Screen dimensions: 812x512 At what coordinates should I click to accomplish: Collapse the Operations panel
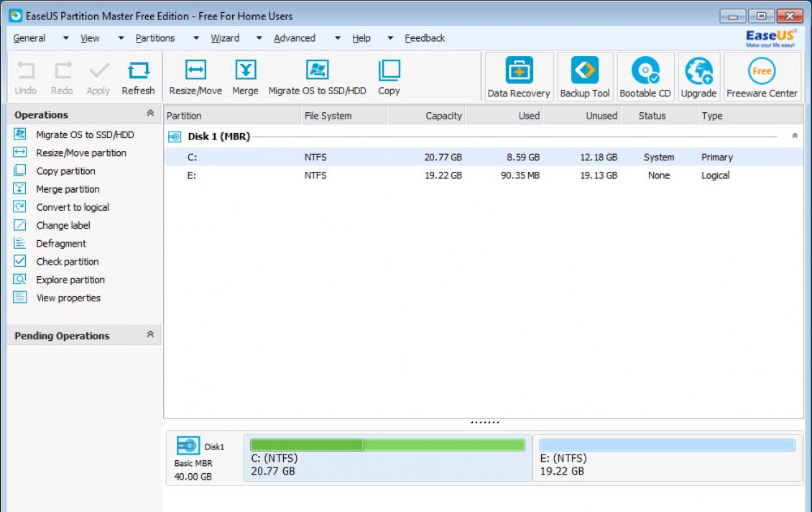point(150,113)
